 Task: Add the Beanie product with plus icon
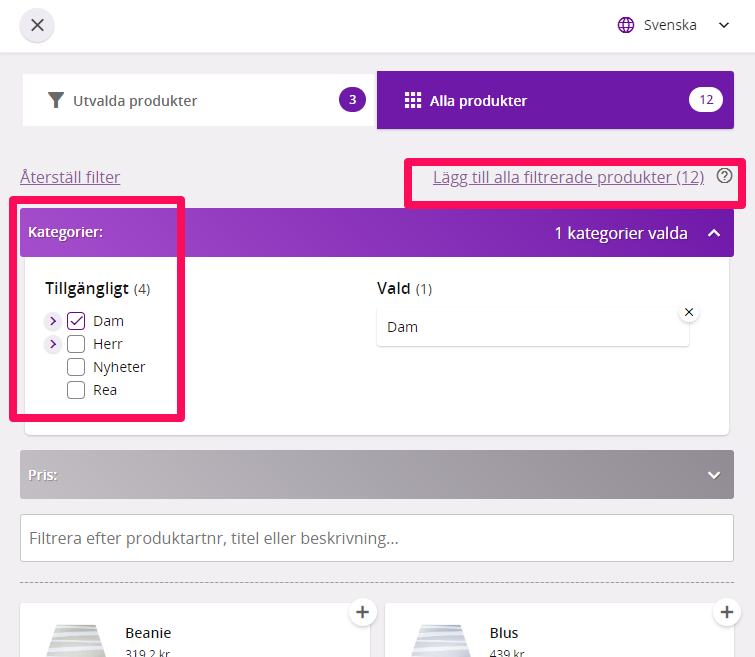tap(362, 612)
